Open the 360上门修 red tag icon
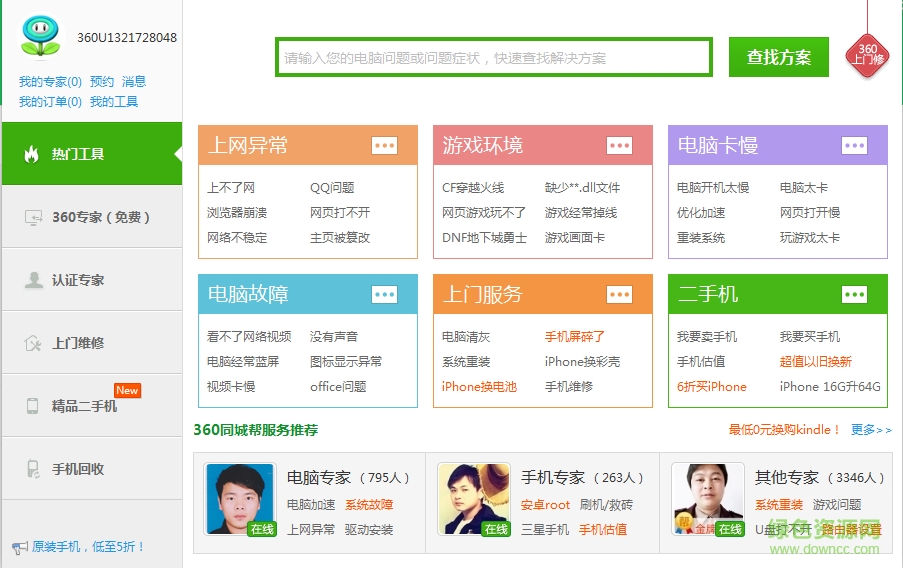Image resolution: width=903 pixels, height=568 pixels. point(867,56)
